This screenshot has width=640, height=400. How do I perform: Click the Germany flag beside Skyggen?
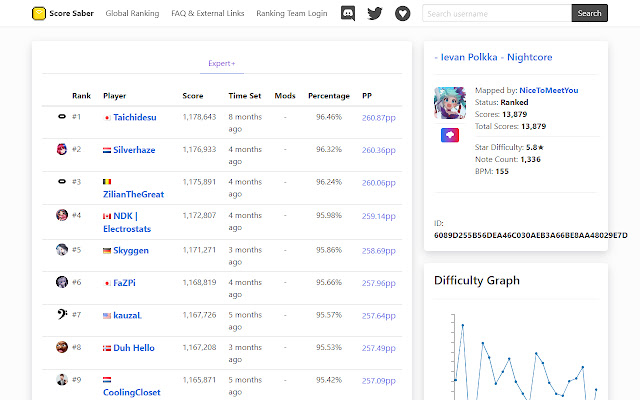(x=107, y=251)
